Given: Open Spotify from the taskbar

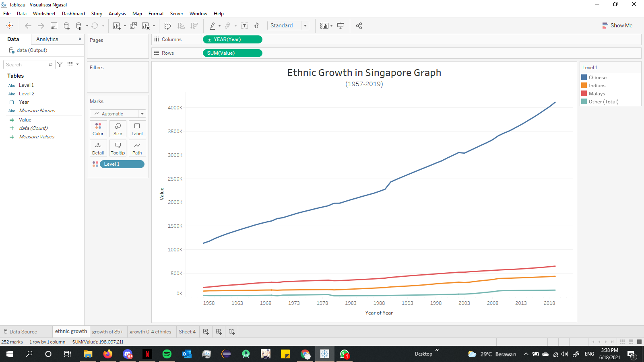Looking at the screenshot, I should pyautogui.click(x=167, y=354).
